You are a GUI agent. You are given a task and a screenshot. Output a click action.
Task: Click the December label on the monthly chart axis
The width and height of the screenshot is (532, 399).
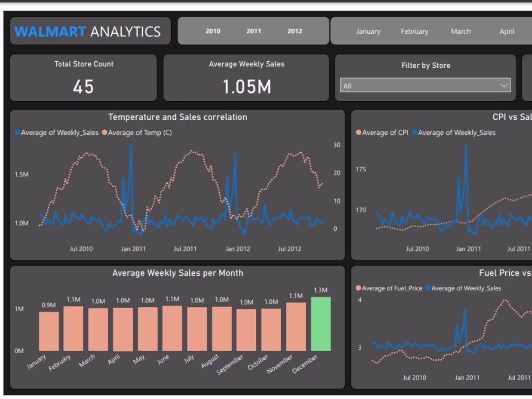tap(305, 364)
